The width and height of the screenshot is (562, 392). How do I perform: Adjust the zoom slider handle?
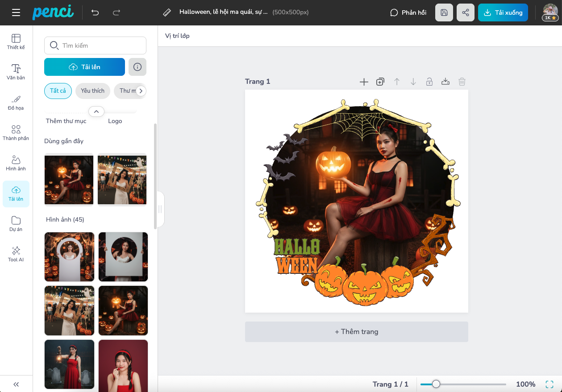[x=436, y=384]
